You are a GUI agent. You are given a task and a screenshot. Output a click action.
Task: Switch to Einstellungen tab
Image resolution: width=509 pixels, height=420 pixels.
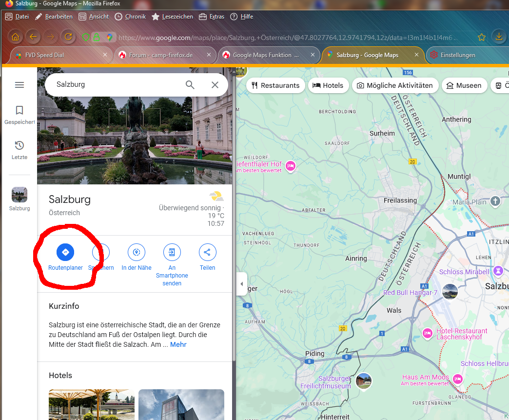click(468, 55)
